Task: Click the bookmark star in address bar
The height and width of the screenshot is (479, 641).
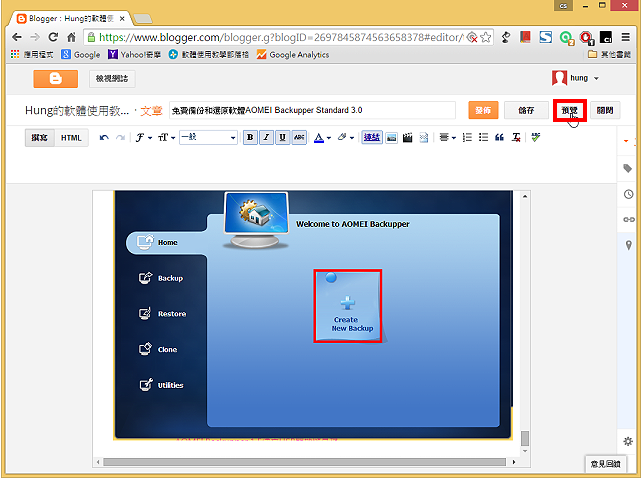Action: (486, 38)
